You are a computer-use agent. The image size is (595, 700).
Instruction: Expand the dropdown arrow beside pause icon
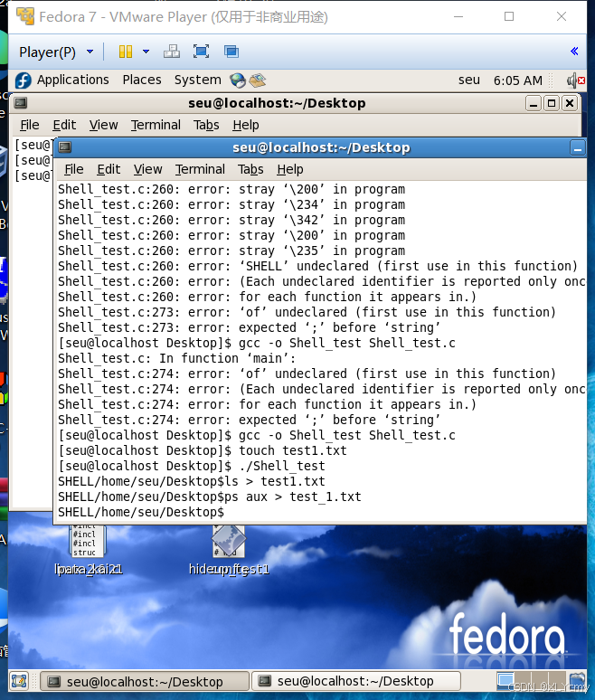click(146, 52)
